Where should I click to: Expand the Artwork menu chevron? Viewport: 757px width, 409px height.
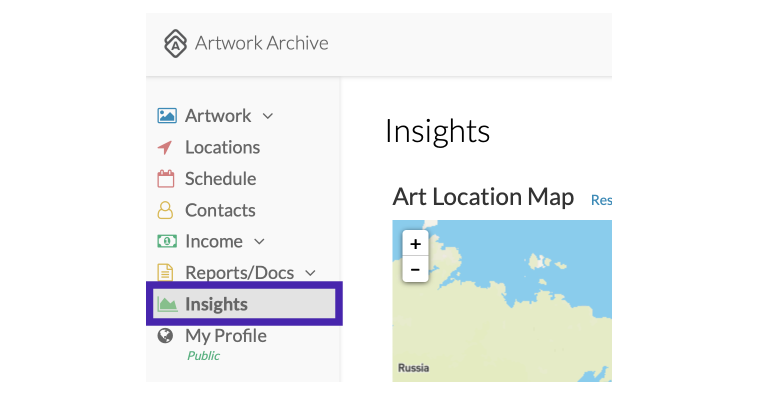pyautogui.click(x=268, y=116)
